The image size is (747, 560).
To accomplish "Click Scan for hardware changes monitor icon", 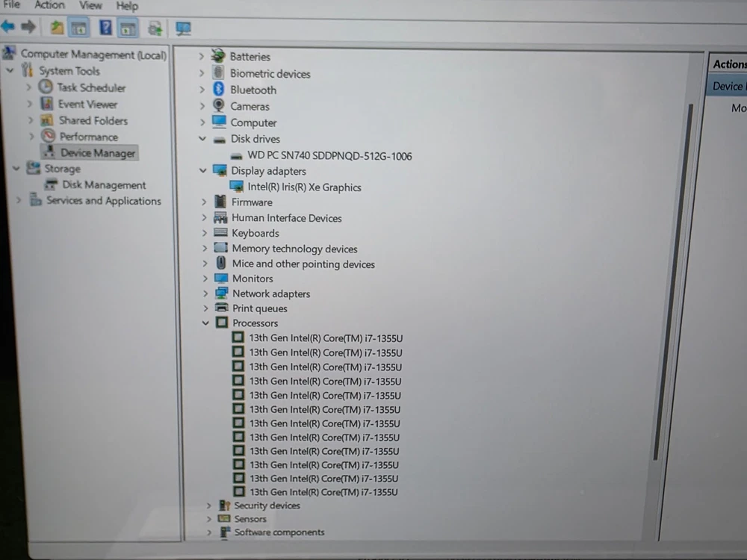I will point(183,29).
